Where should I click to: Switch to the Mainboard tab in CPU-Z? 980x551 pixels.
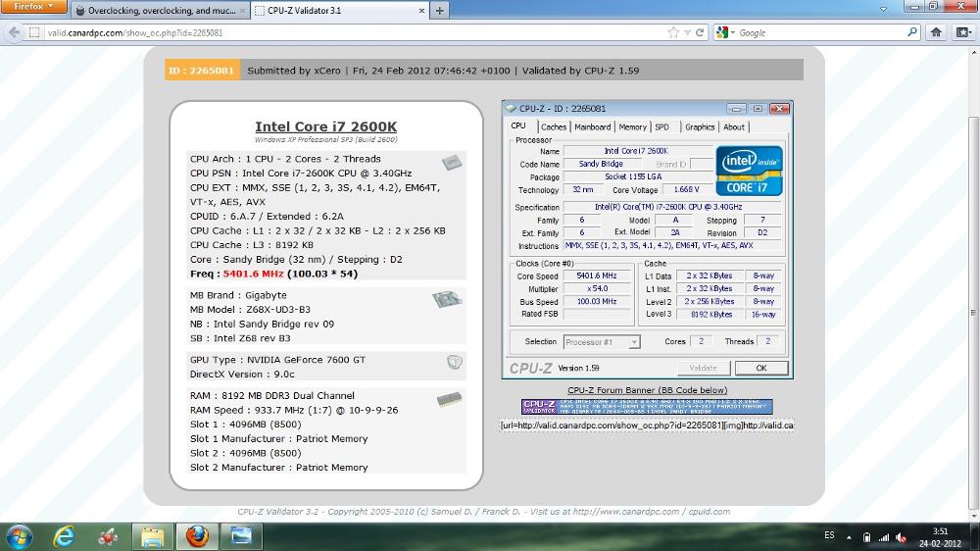[x=593, y=126]
